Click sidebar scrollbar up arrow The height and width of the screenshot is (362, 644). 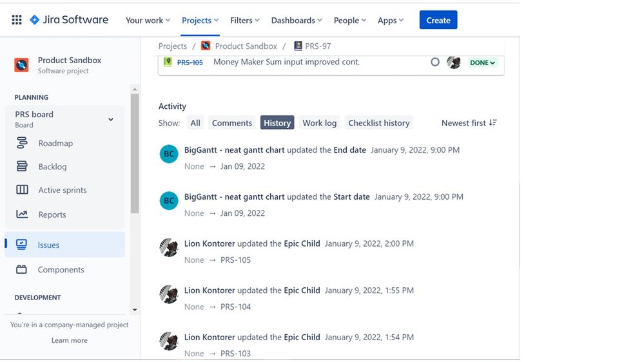click(135, 90)
